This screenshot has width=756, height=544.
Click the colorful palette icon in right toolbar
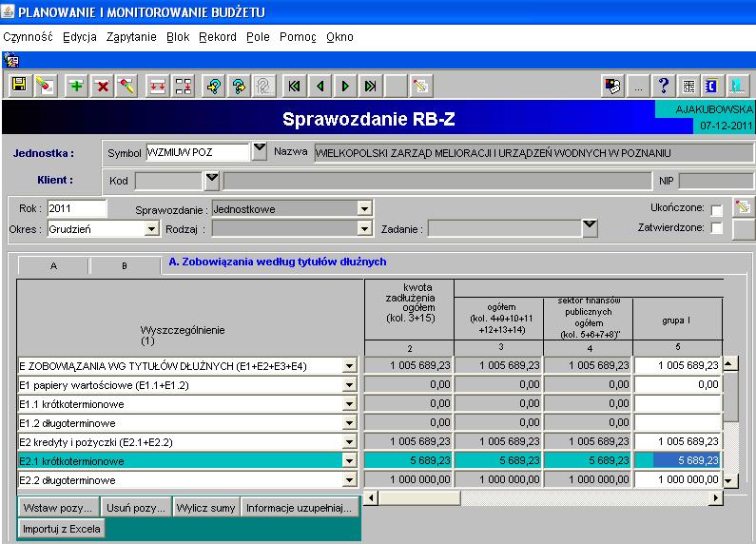pyautogui.click(x=612, y=86)
